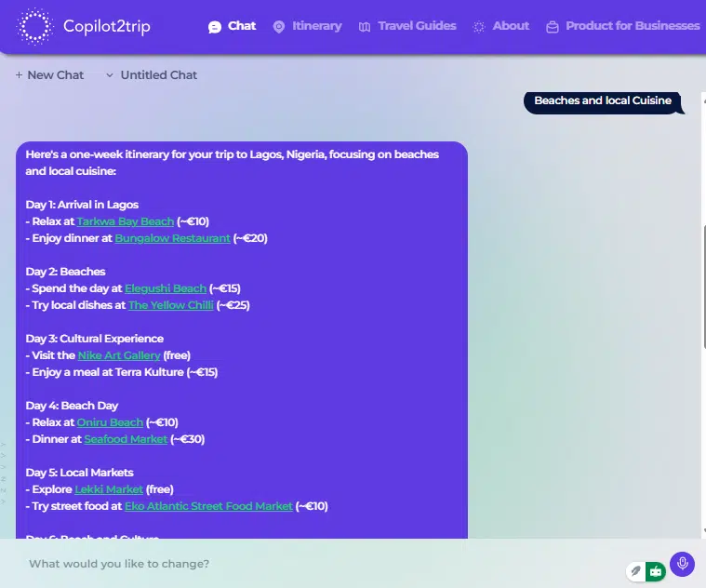Switch toggle to the feather mode
Image resolution: width=706 pixels, height=588 pixels.
(635, 571)
